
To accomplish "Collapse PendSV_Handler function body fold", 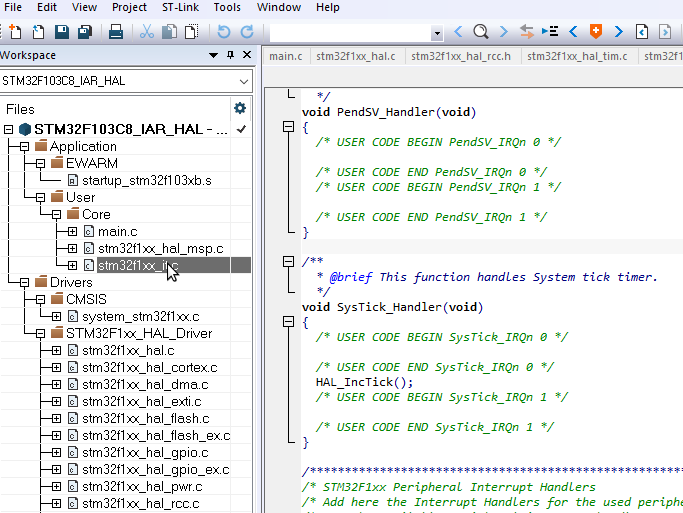I will pos(288,127).
